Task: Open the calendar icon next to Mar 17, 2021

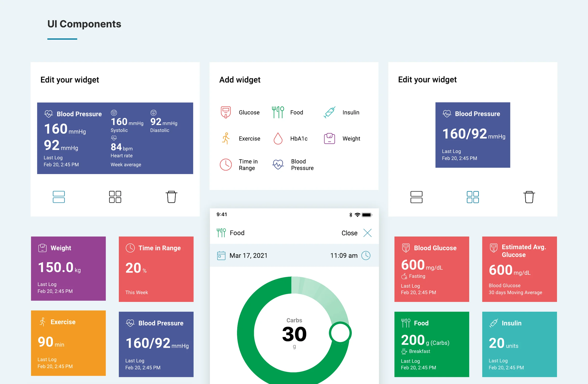Action: [x=221, y=256]
